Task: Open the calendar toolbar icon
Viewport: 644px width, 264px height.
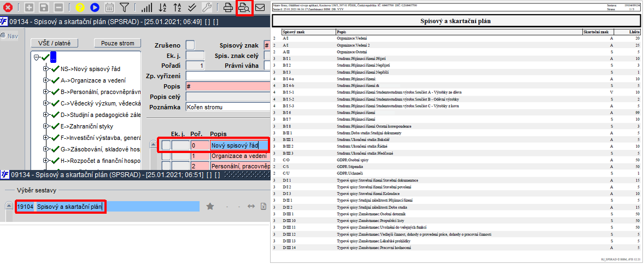Action: [x=109, y=7]
